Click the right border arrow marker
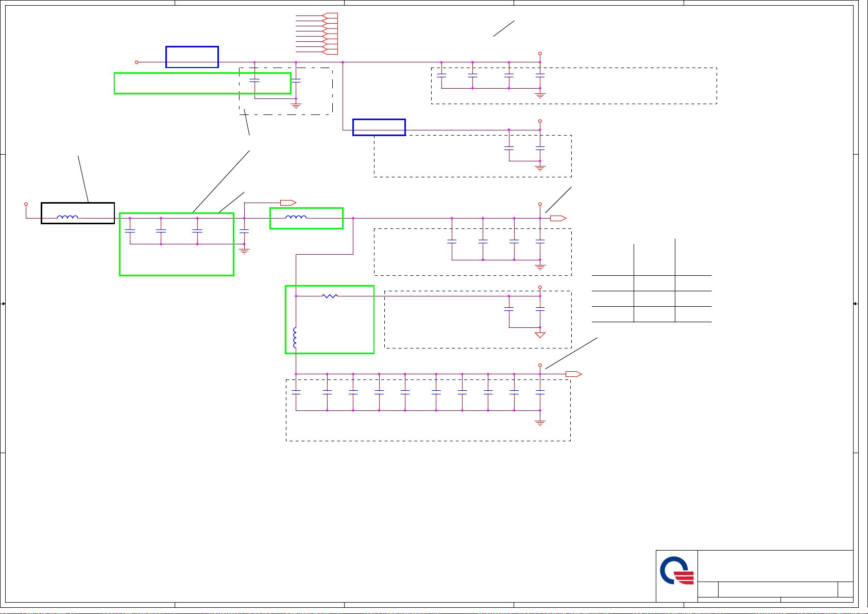 click(x=855, y=304)
